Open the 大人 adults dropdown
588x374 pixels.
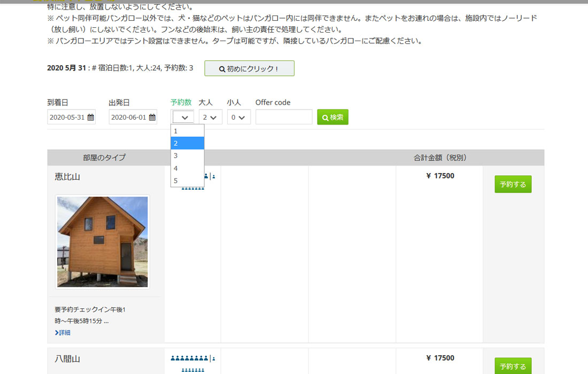pyautogui.click(x=211, y=116)
